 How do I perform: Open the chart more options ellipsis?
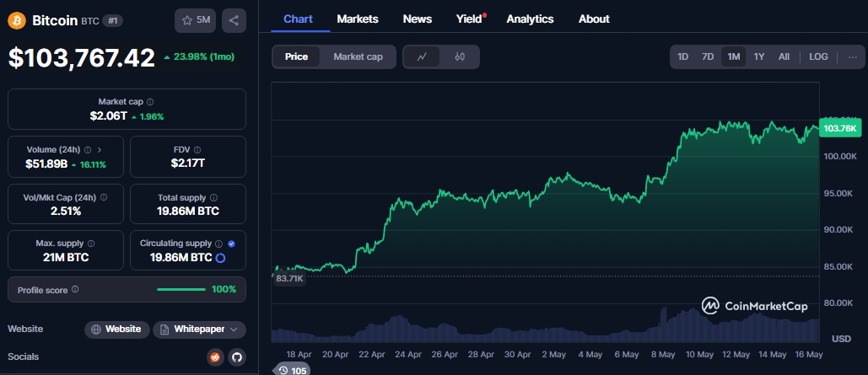(853, 56)
